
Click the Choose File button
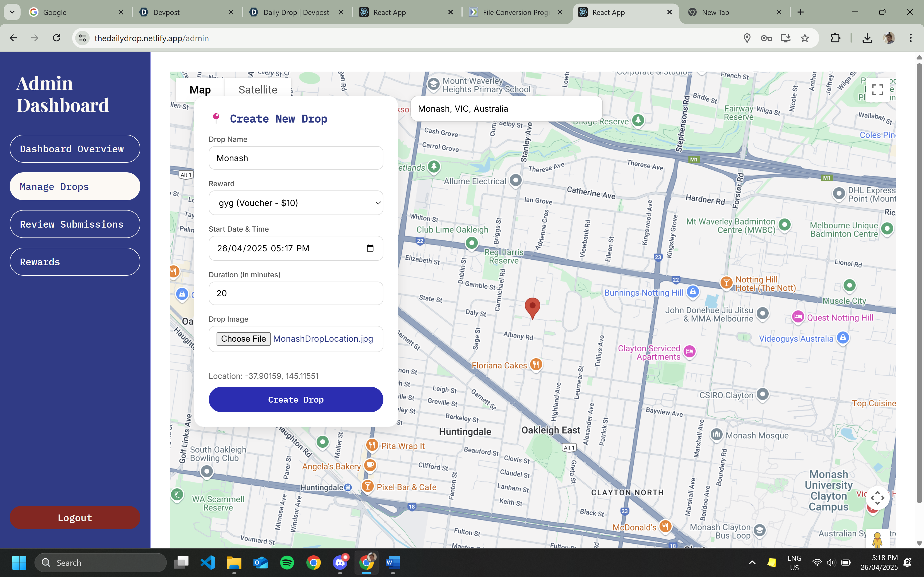[243, 339]
